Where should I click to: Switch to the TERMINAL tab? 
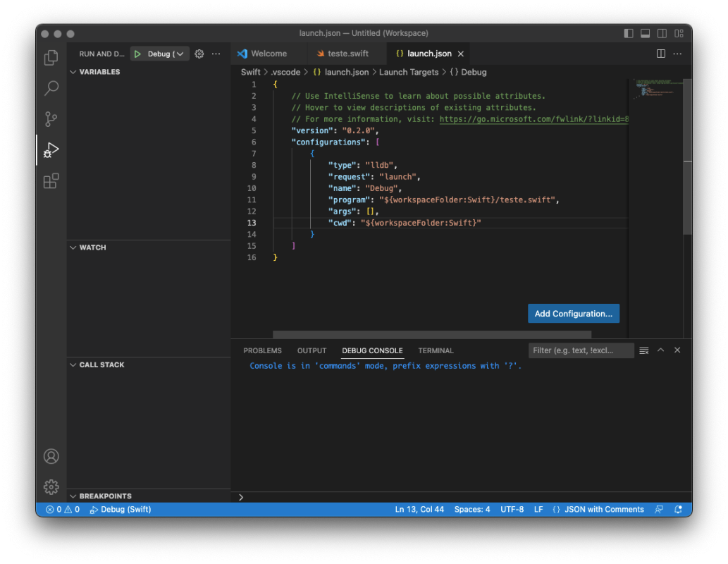436,350
